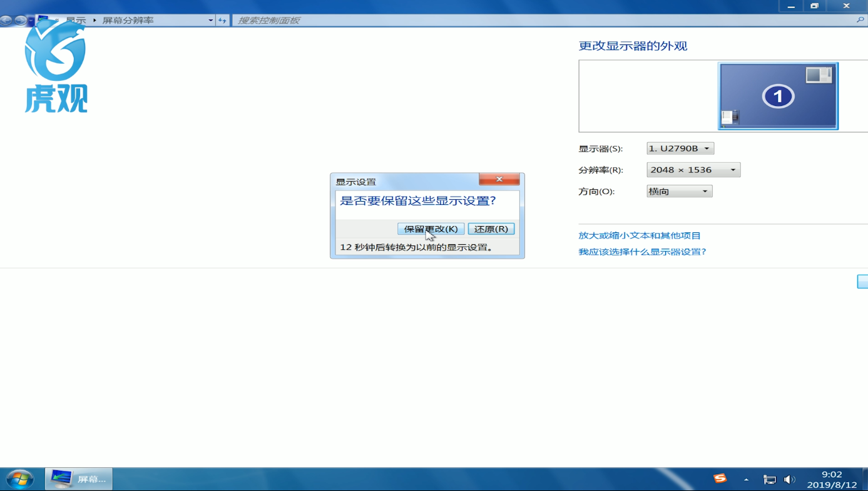
Task: Open the 分辨率 2048 × 1536 dropdown
Action: pos(693,170)
